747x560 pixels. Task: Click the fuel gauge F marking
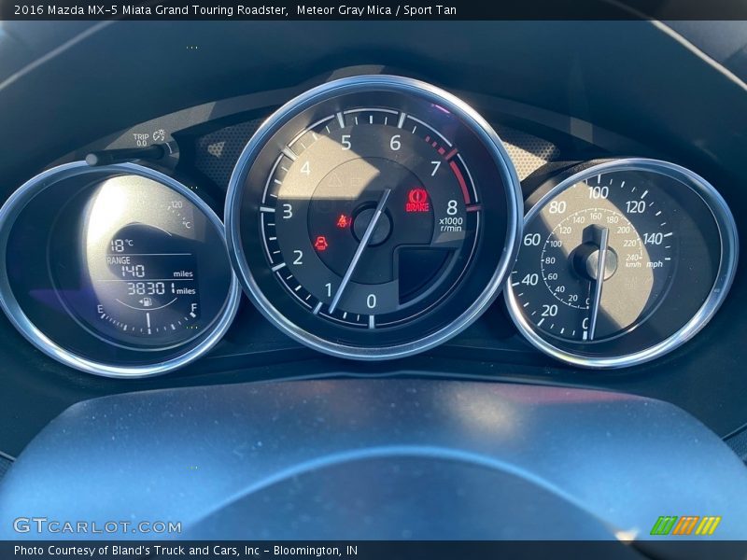(x=194, y=309)
